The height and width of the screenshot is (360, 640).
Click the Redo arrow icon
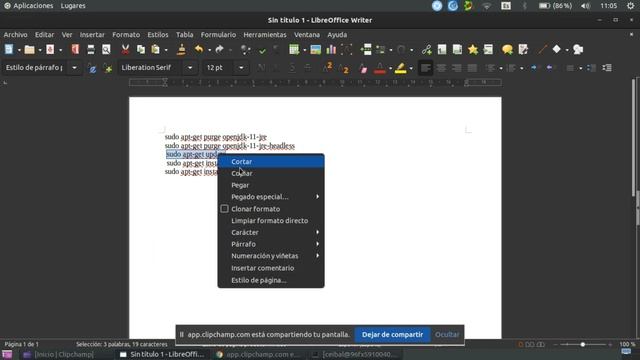pos(220,49)
